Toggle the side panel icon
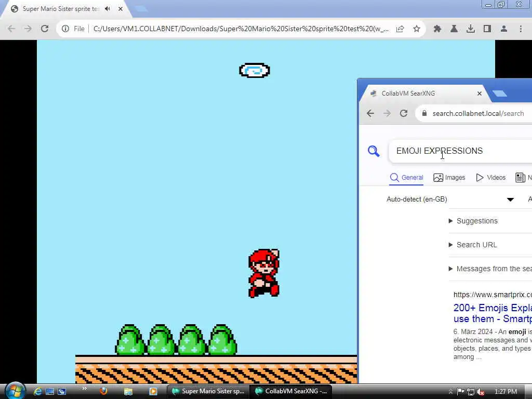 coord(487,29)
